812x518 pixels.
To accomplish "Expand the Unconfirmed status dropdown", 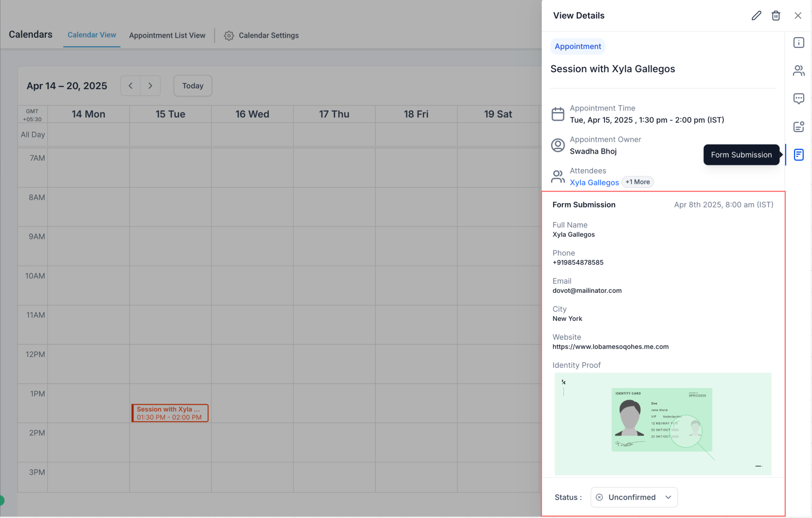I will 634,497.
